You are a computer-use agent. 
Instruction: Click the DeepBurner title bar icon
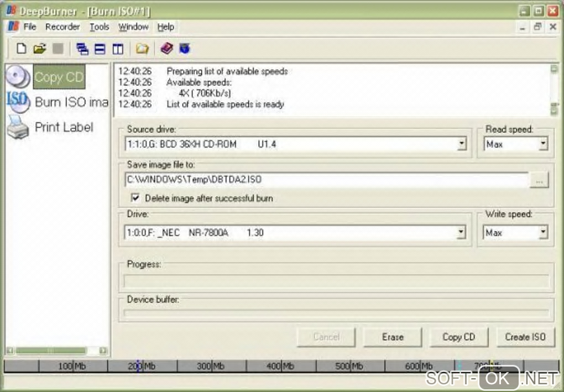(11, 11)
